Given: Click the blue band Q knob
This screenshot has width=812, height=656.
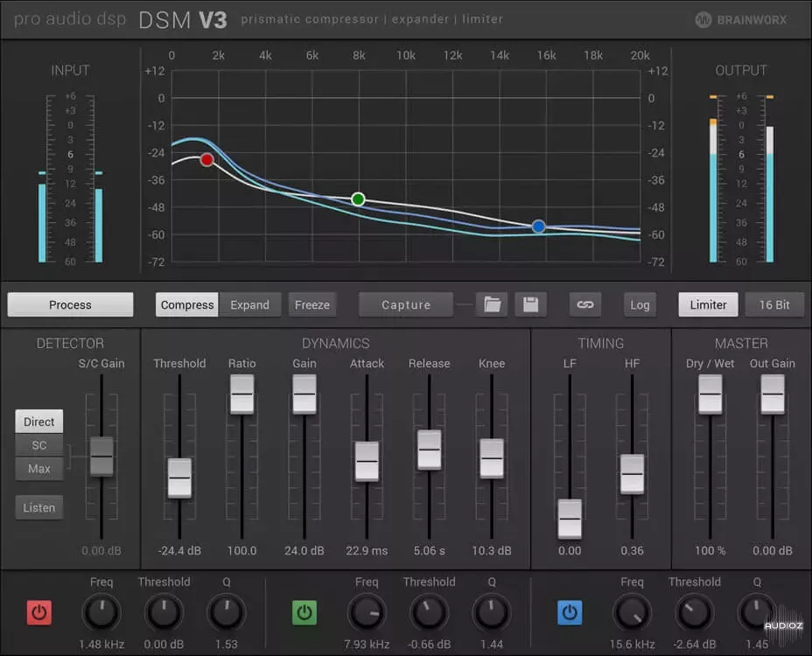Looking at the screenshot, I should 757,613.
